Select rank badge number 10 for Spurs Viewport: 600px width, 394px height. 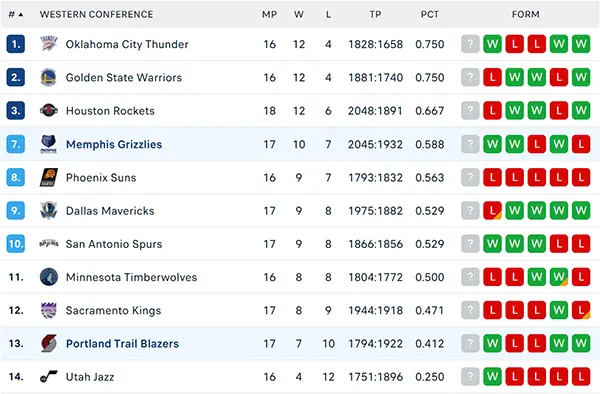(x=16, y=244)
